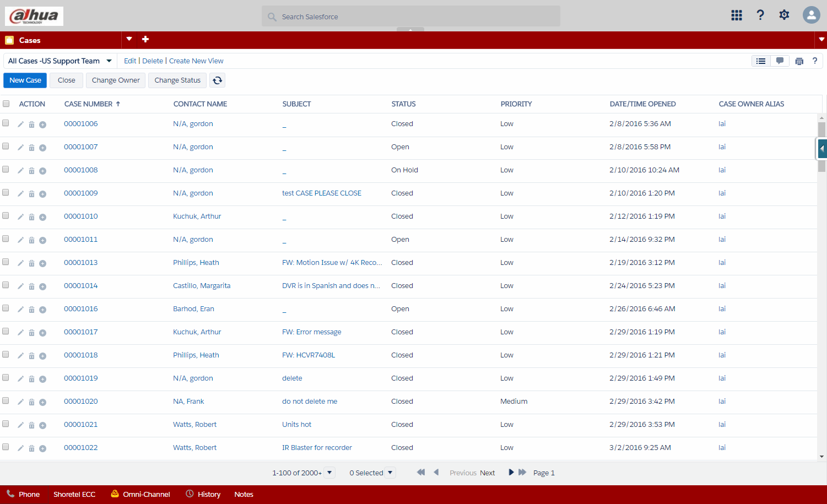Select checkbox for case 00001011
This screenshot has height=504, width=827.
[6, 239]
